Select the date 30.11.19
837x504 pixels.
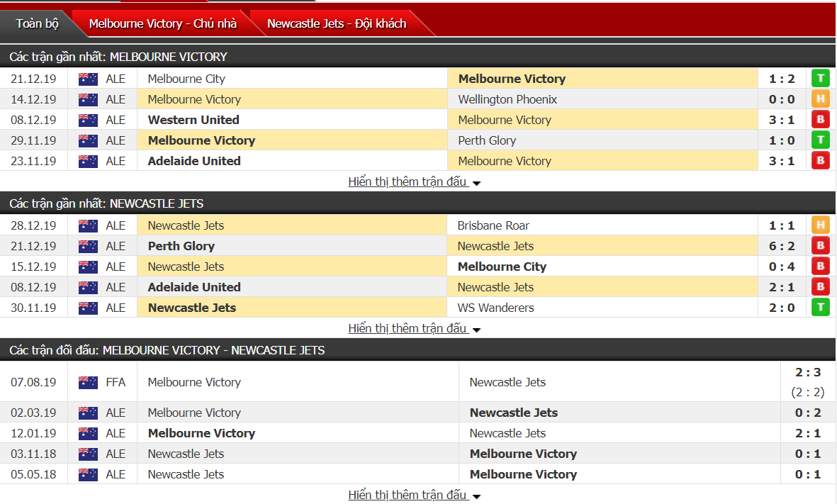click(33, 308)
